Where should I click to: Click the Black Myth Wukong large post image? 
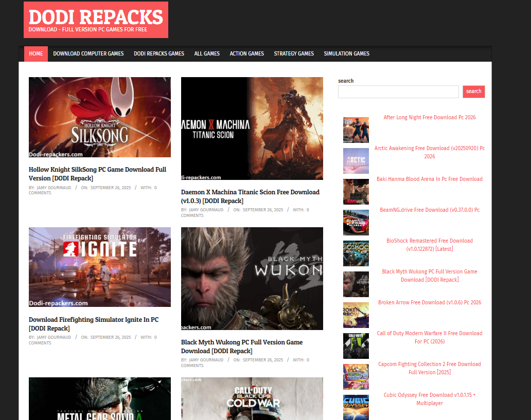pos(252,279)
